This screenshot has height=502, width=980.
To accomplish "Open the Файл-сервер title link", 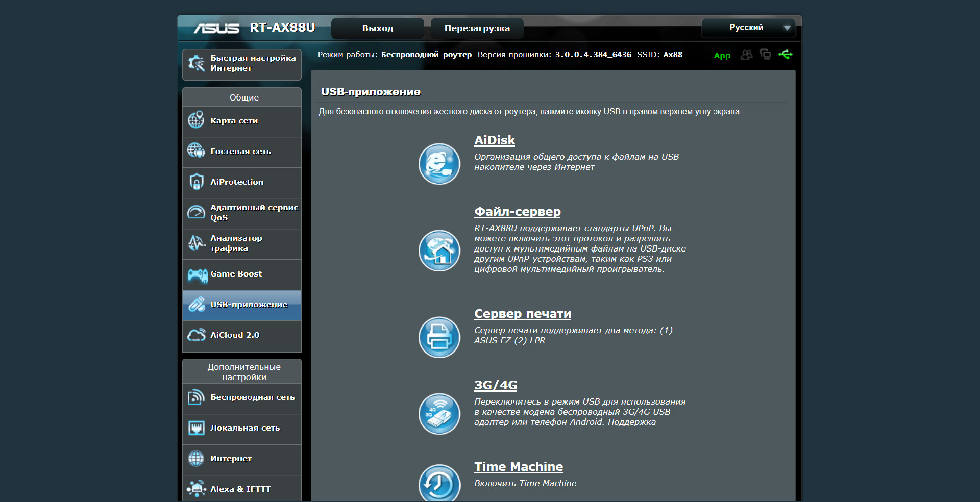I will click(x=517, y=212).
